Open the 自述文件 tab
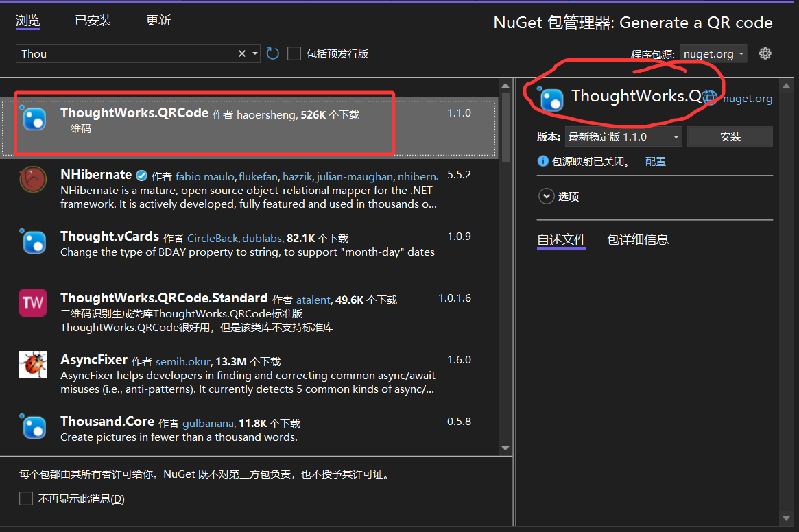Screen dimensions: 799x532 562,239
